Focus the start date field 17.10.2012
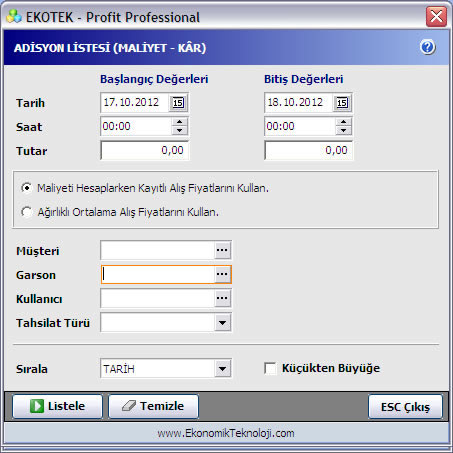453x453 pixels. tap(135, 102)
